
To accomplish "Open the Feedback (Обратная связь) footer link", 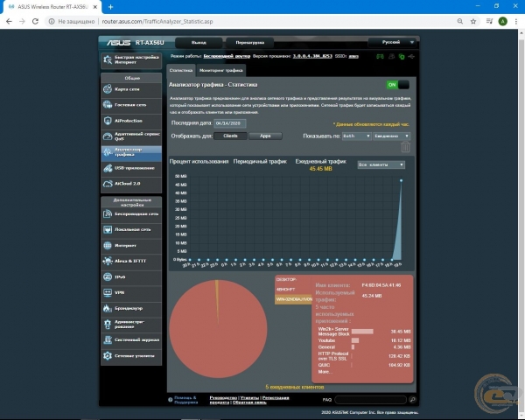I will 249,402.
